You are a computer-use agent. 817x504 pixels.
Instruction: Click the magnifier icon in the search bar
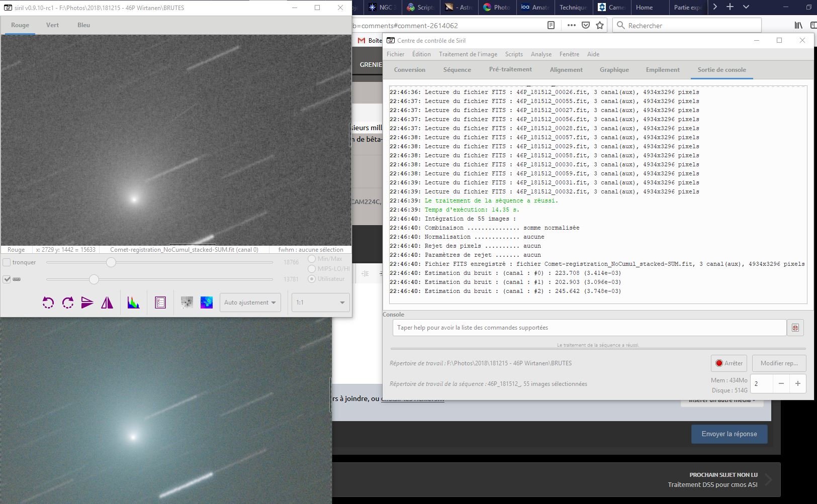click(621, 25)
